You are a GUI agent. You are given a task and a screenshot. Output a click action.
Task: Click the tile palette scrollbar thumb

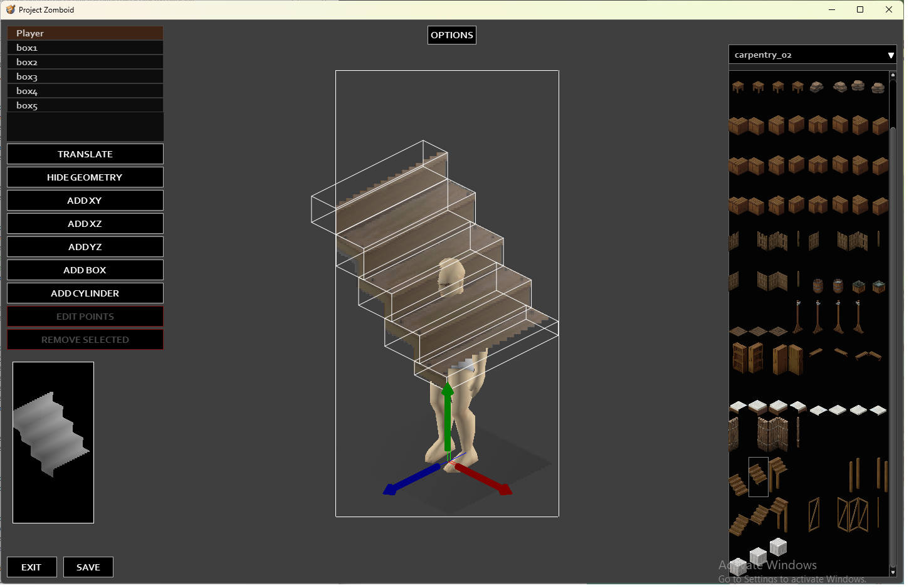point(893,346)
